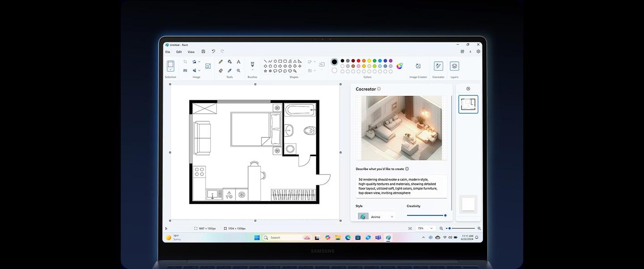Screen dimensions: 644x269
Task: Select the Text tool
Action: [238, 61]
